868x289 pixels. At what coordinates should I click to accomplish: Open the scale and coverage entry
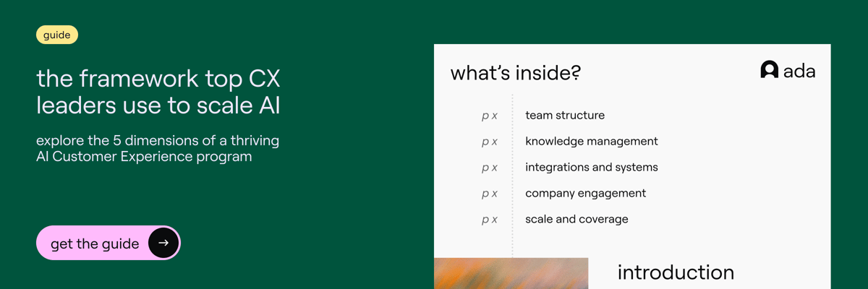[576, 219]
